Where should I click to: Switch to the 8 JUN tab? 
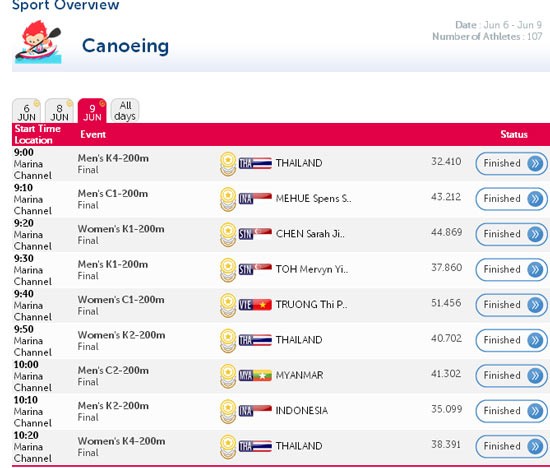(x=59, y=111)
